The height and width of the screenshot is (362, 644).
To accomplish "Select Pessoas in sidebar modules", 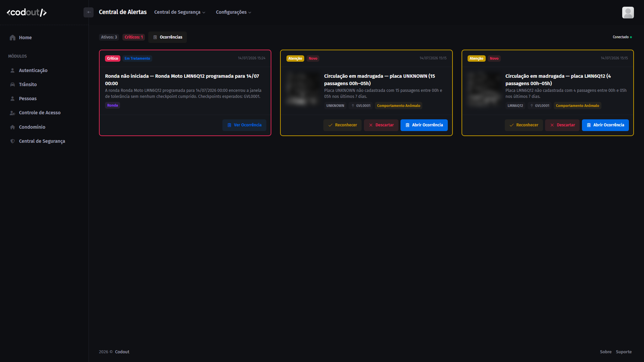I will point(28,99).
